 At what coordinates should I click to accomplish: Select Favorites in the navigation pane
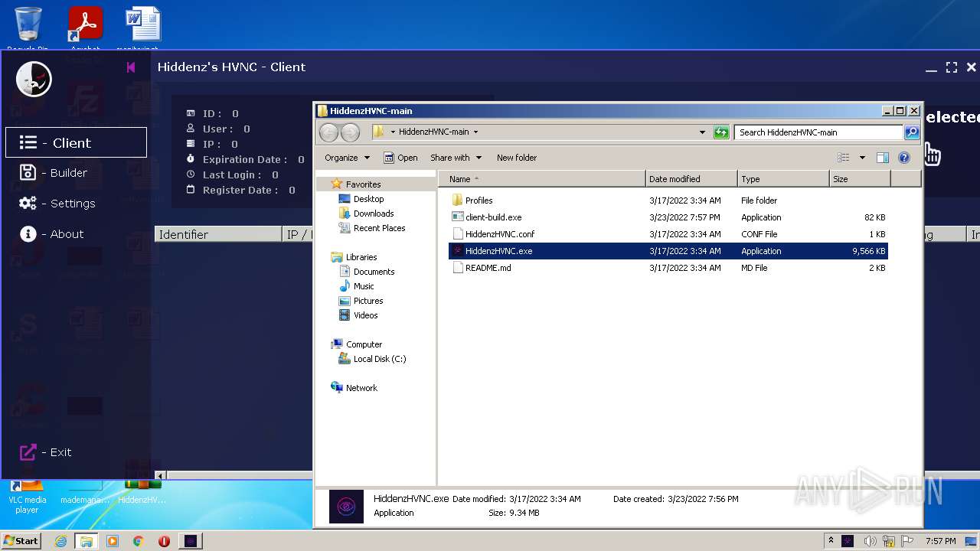pyautogui.click(x=363, y=184)
